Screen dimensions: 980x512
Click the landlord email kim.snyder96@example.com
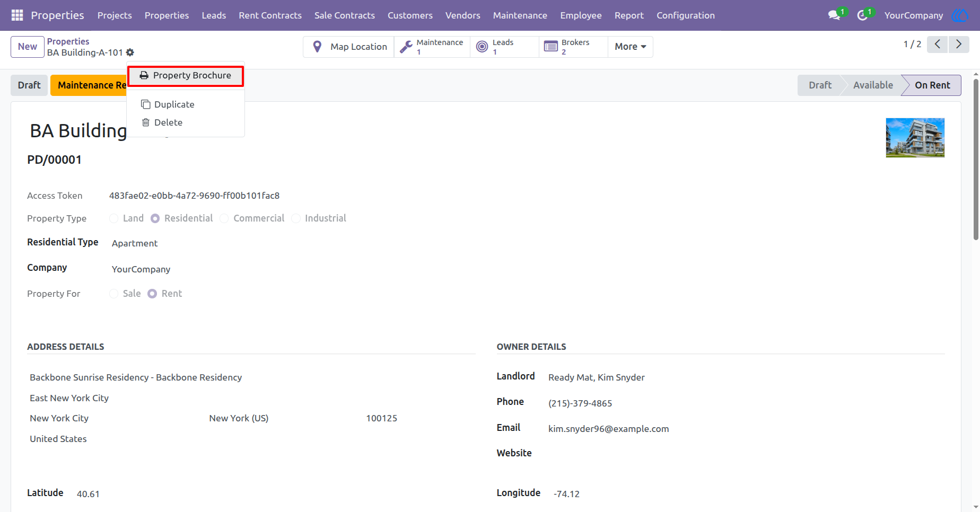pos(609,429)
